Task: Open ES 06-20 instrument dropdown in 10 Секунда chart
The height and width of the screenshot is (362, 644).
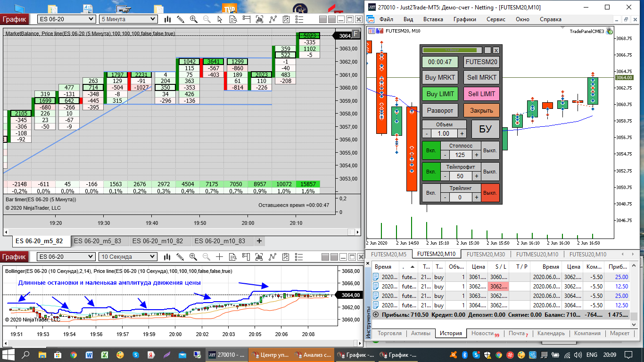Action: point(66,257)
